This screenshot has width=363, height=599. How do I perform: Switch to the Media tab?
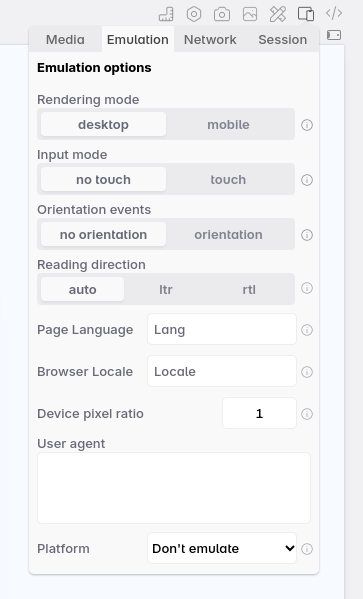[65, 39]
